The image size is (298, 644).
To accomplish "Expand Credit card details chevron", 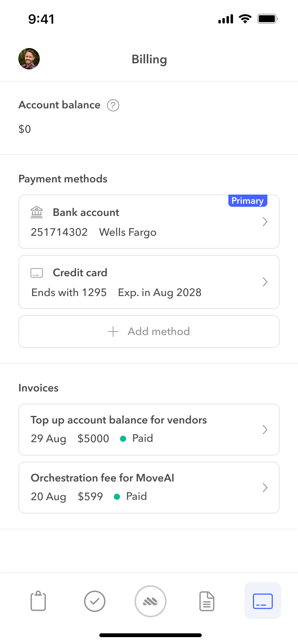I will (265, 282).
